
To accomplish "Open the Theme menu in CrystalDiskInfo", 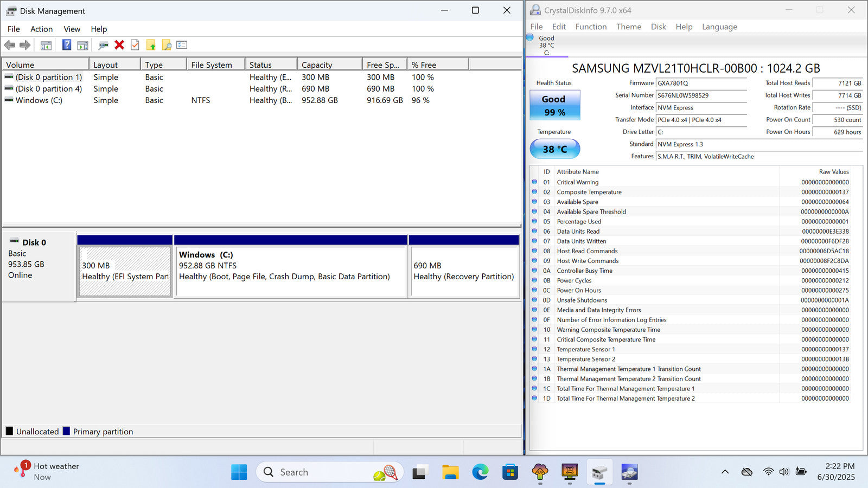I will pyautogui.click(x=628, y=27).
